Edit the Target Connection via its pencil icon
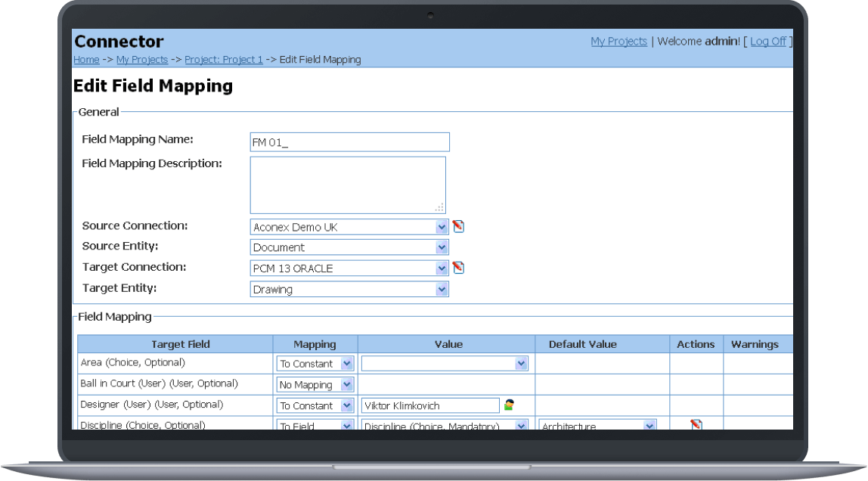 458,267
